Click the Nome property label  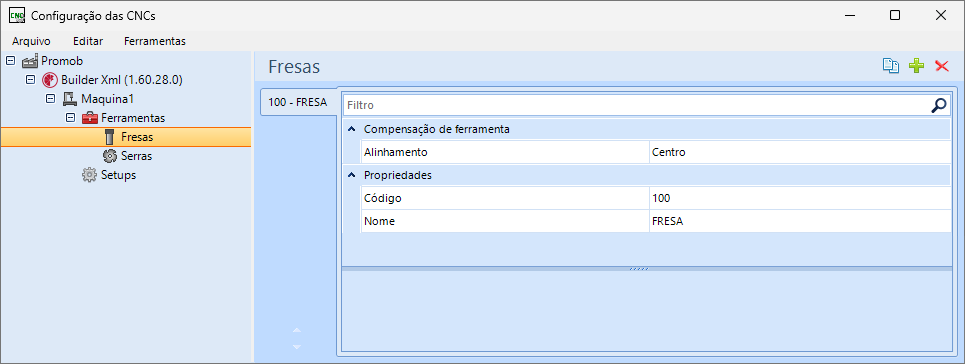[x=379, y=221]
